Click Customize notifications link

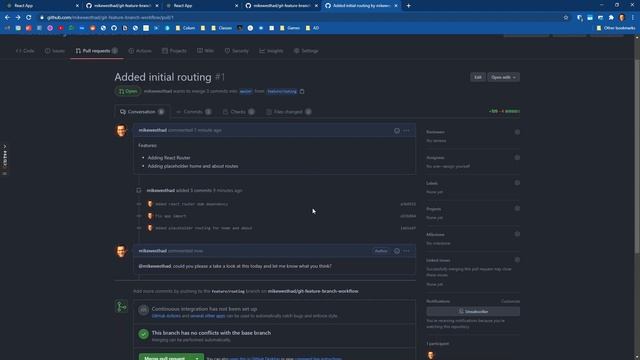[510, 302]
